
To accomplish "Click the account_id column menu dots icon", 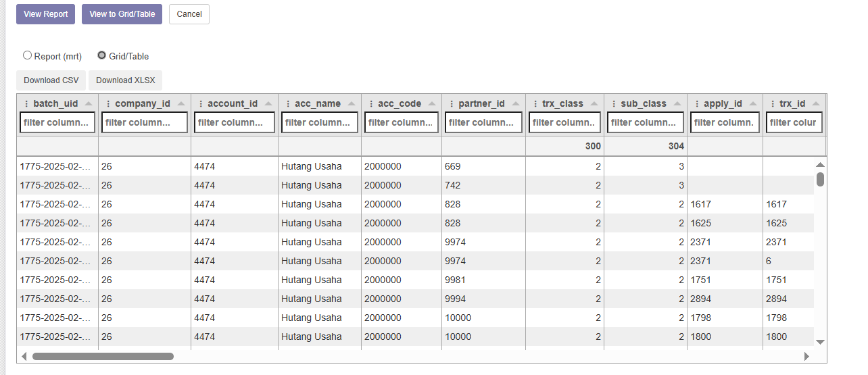I will [201, 104].
